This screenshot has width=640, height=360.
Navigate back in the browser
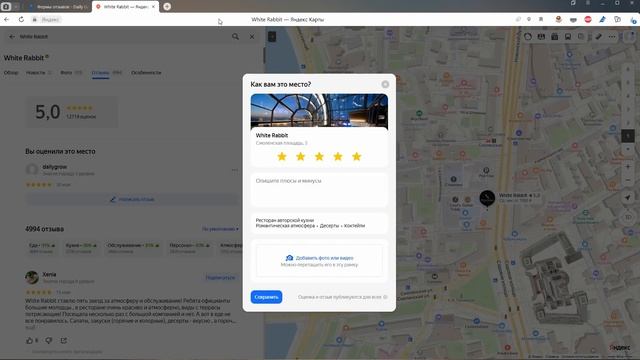tap(7, 19)
